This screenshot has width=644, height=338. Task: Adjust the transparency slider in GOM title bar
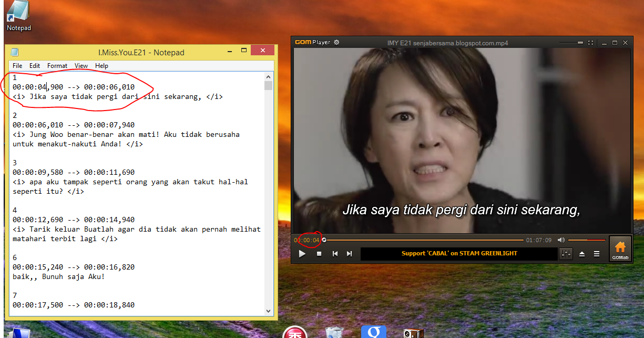571,43
